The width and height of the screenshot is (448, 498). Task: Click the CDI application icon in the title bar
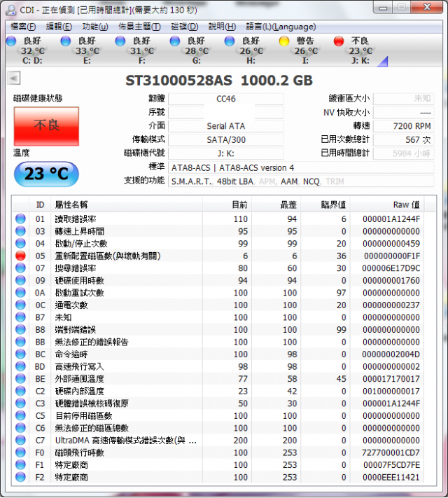(10, 10)
